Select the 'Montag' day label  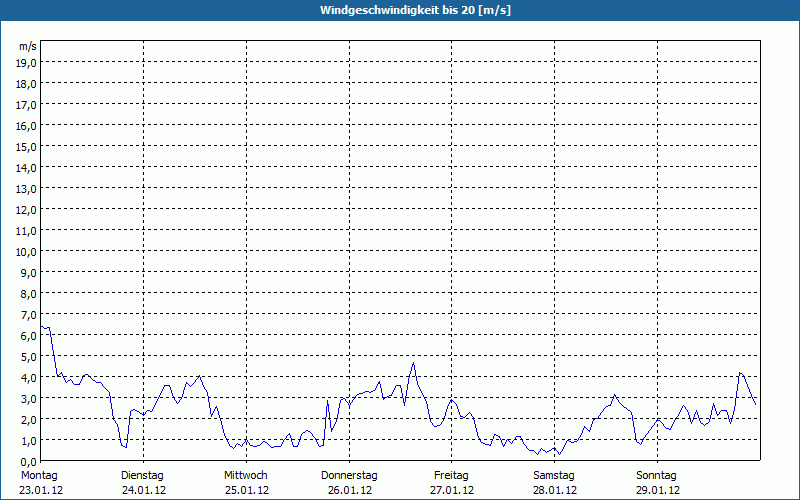39,476
